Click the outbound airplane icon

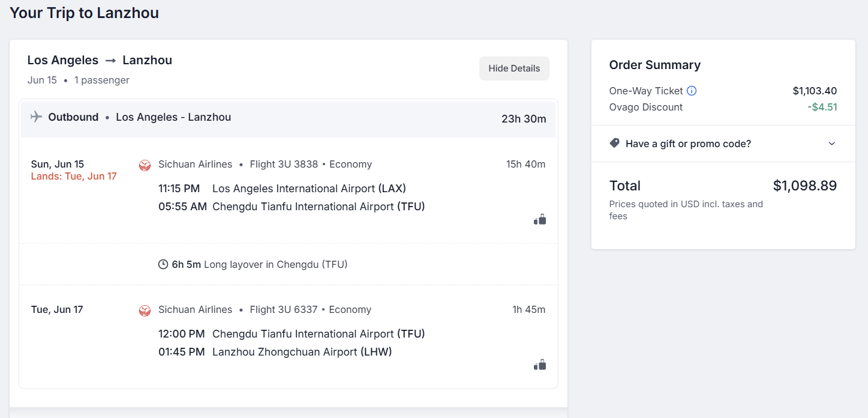click(x=36, y=117)
